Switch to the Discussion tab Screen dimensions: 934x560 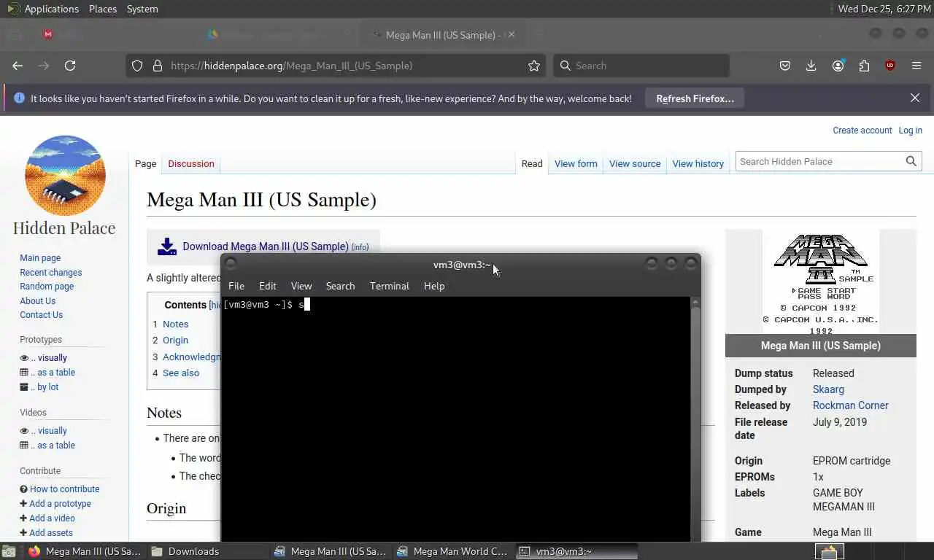click(x=191, y=163)
